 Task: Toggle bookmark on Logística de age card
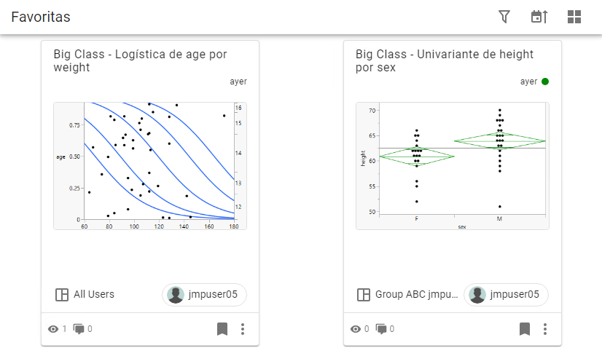pos(222,329)
